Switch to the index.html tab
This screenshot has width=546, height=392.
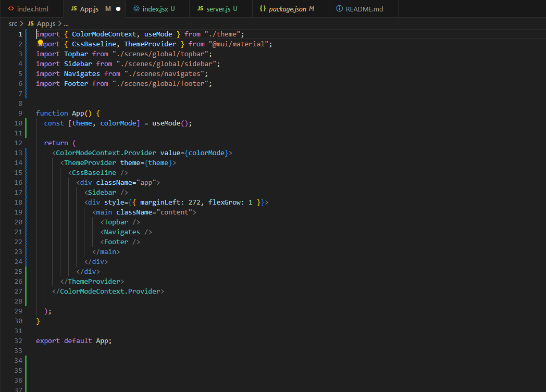click(x=32, y=9)
